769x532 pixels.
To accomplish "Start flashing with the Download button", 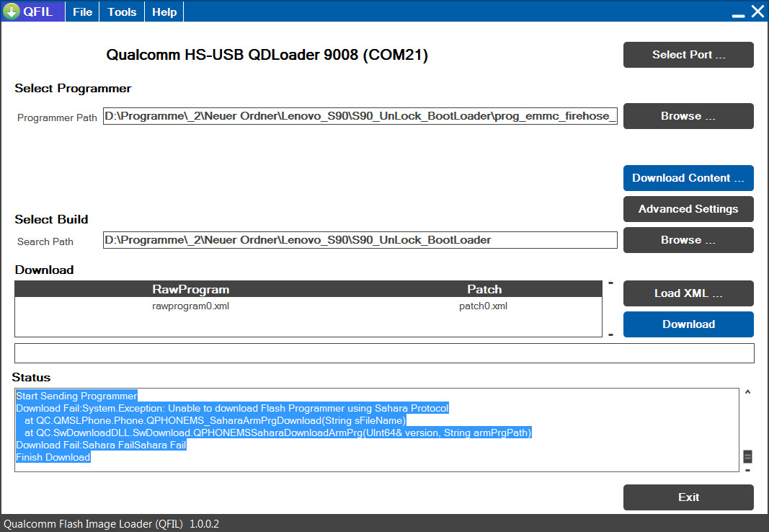I will click(x=688, y=324).
